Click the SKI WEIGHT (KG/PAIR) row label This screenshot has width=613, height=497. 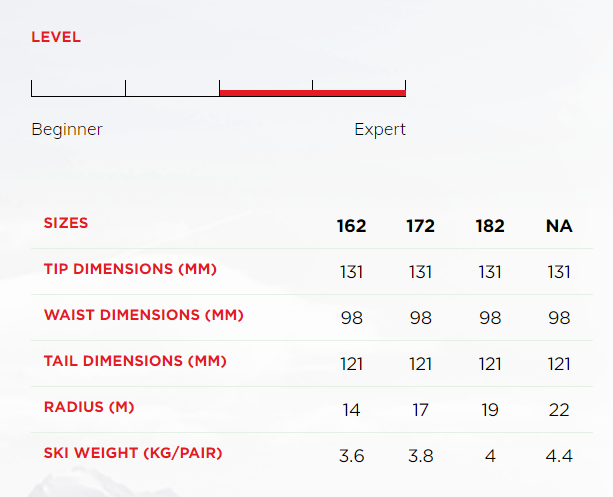pyautogui.click(x=133, y=454)
